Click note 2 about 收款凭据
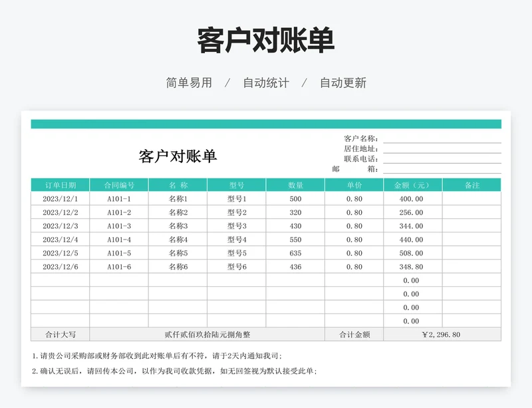This screenshot has width=532, height=408. [x=175, y=371]
